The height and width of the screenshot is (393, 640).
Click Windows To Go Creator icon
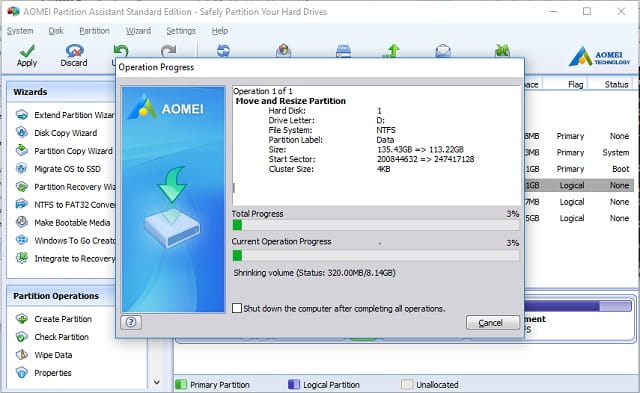(22, 240)
